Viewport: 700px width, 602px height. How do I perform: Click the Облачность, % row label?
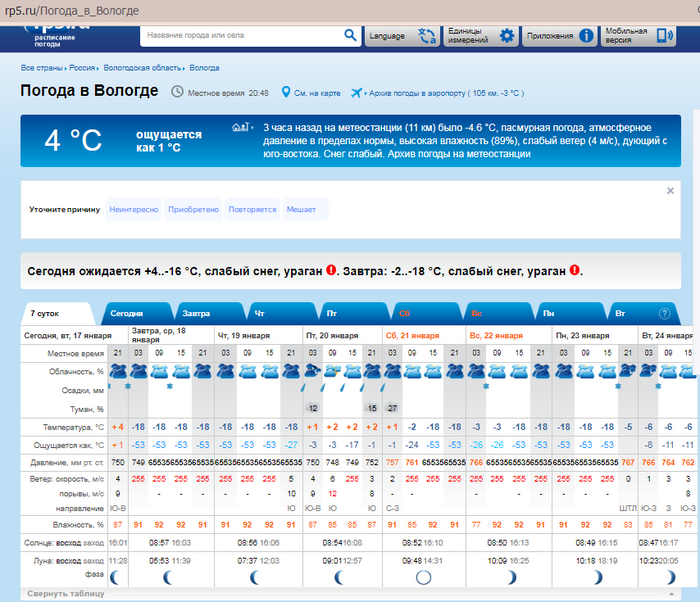coord(76,372)
